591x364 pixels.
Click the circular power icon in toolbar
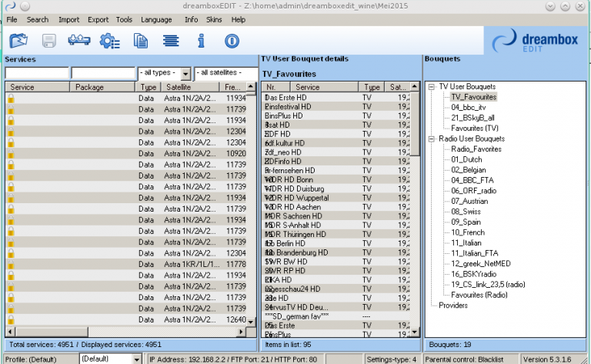(x=232, y=41)
